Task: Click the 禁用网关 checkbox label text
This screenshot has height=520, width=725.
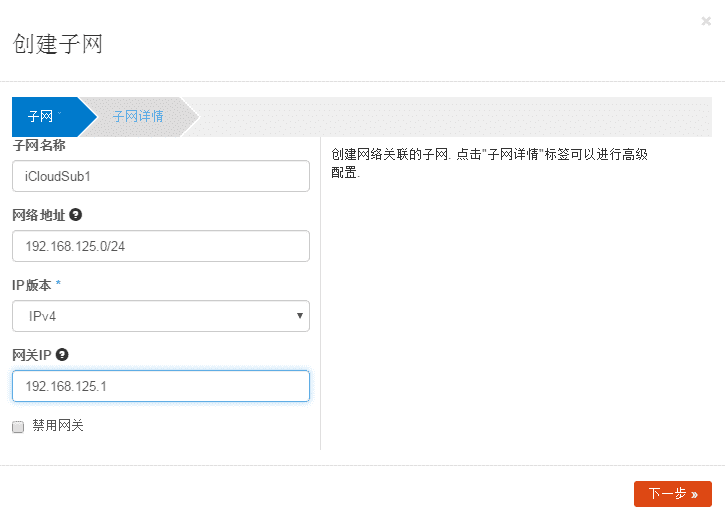Action: coord(58,426)
